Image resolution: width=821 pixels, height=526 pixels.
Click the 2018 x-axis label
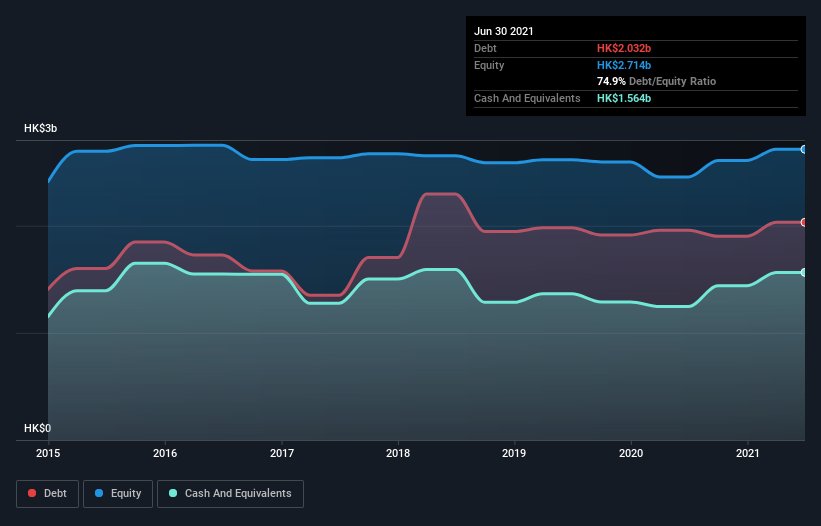[x=398, y=453]
